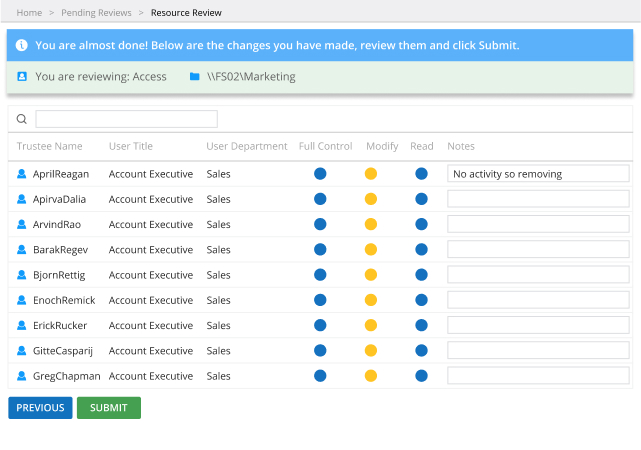Click the user icon next to AprilReagan
This screenshot has width=641, height=450.
[21, 174]
